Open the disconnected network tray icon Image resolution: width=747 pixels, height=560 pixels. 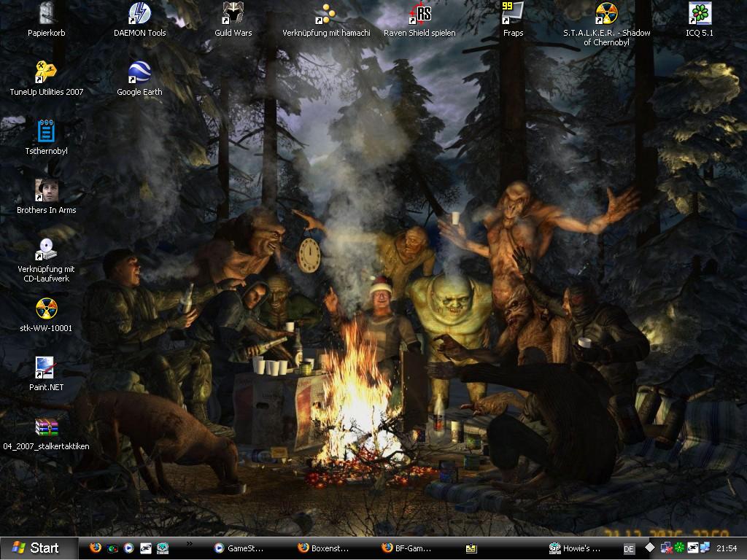(666, 548)
